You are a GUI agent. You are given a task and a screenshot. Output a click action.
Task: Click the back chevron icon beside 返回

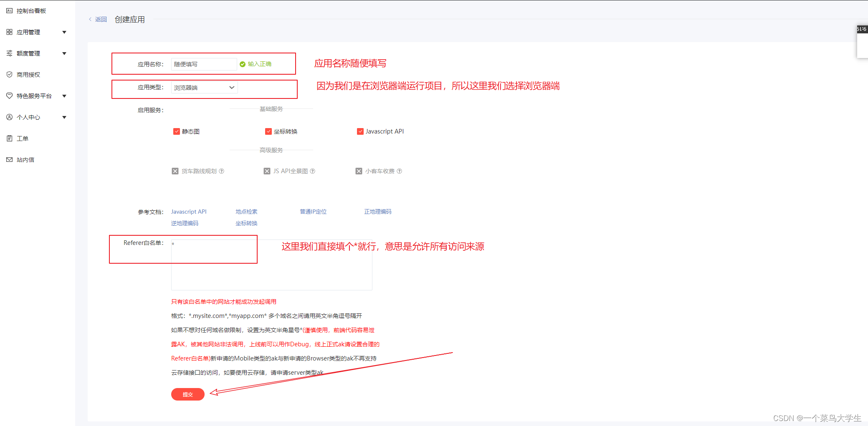[x=90, y=19]
